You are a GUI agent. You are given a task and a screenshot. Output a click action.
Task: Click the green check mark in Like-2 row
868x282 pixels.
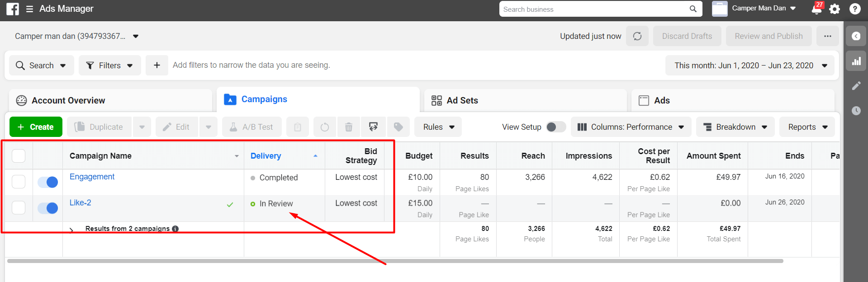tap(230, 205)
